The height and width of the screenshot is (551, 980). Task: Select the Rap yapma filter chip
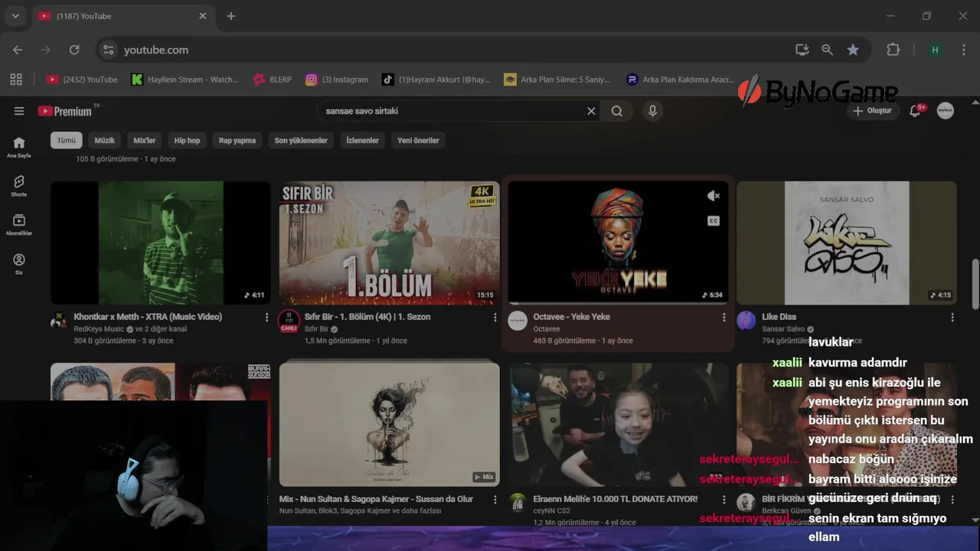click(x=237, y=140)
